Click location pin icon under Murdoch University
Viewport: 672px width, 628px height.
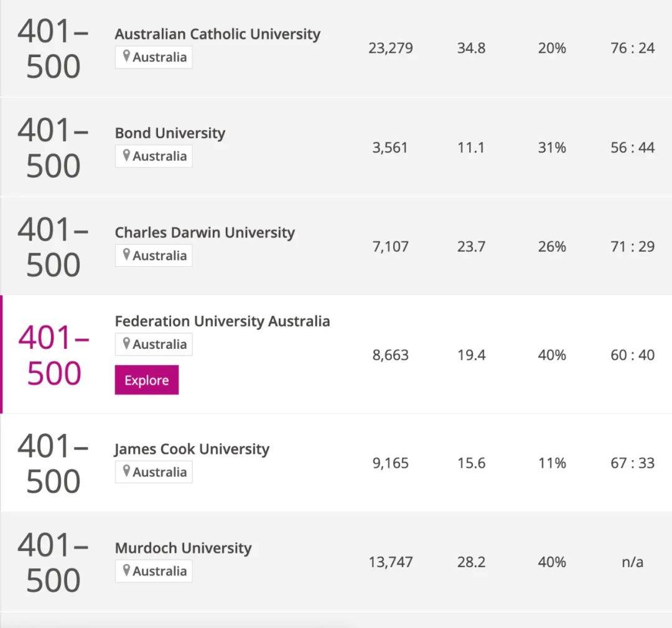click(126, 570)
